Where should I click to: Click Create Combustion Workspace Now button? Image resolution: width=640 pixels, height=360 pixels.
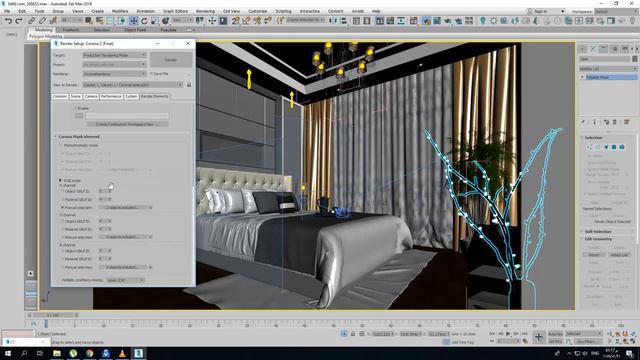pos(127,124)
